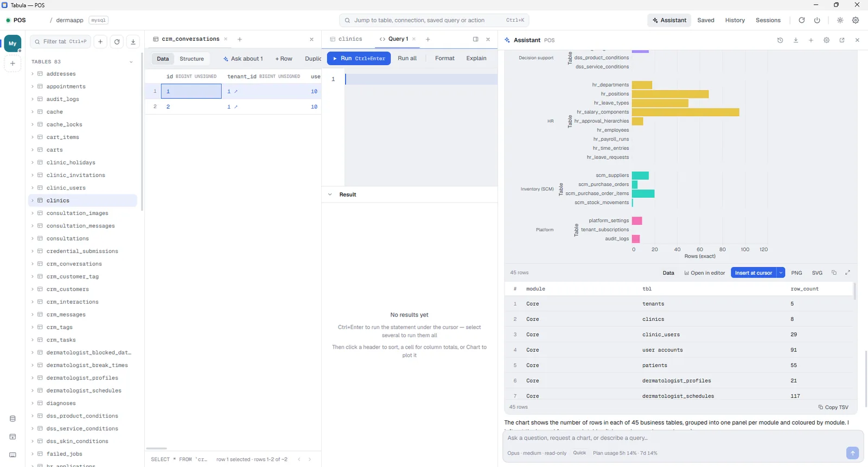868x467 pixels.
Task: Open the Saved menu in top bar
Action: pyautogui.click(x=705, y=20)
